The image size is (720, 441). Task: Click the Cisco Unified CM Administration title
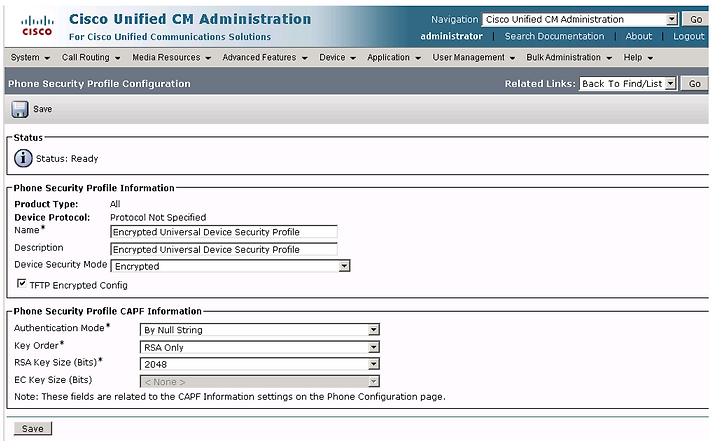pyautogui.click(x=190, y=19)
